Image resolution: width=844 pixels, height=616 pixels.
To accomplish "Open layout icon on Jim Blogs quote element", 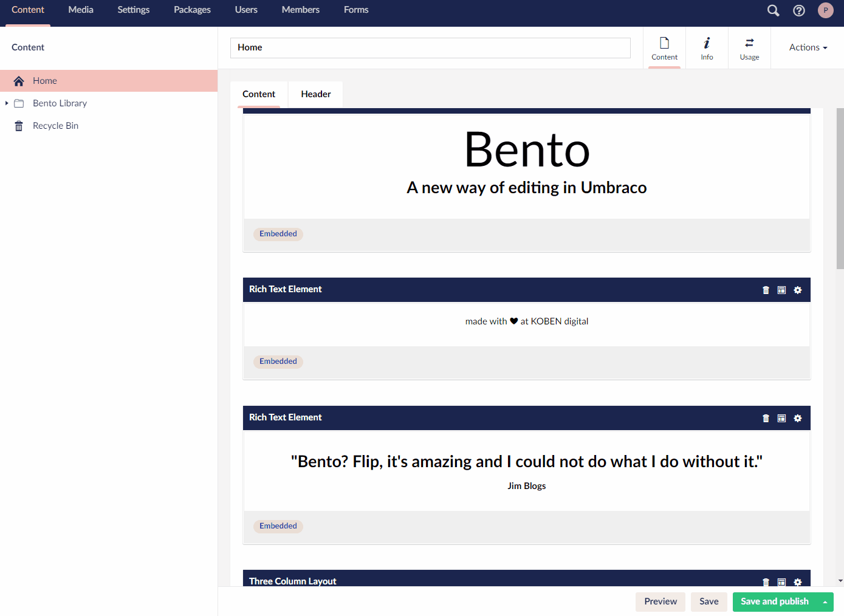I will coord(781,419).
